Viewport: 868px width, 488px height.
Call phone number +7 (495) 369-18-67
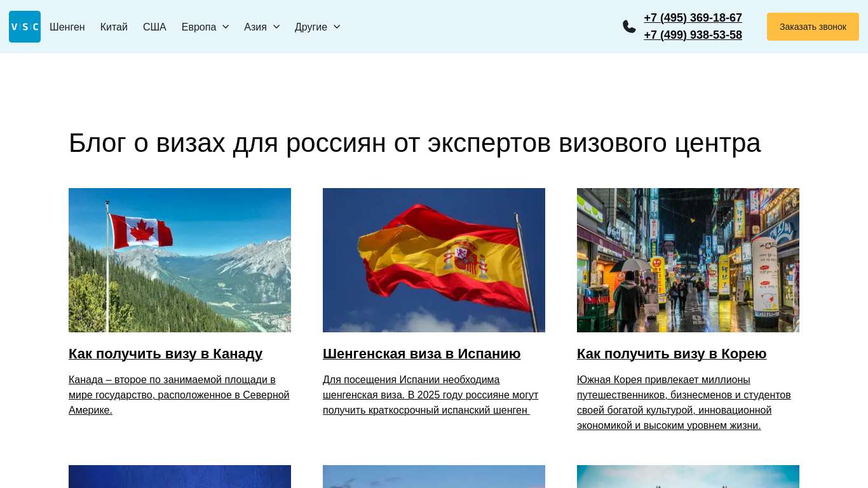(x=693, y=18)
